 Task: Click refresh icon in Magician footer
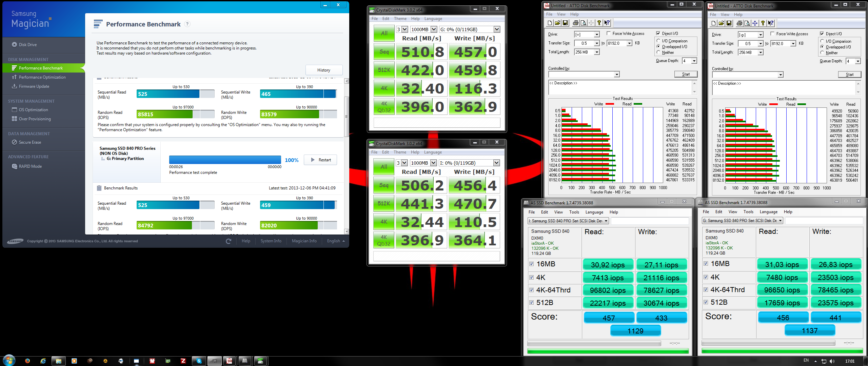point(229,241)
